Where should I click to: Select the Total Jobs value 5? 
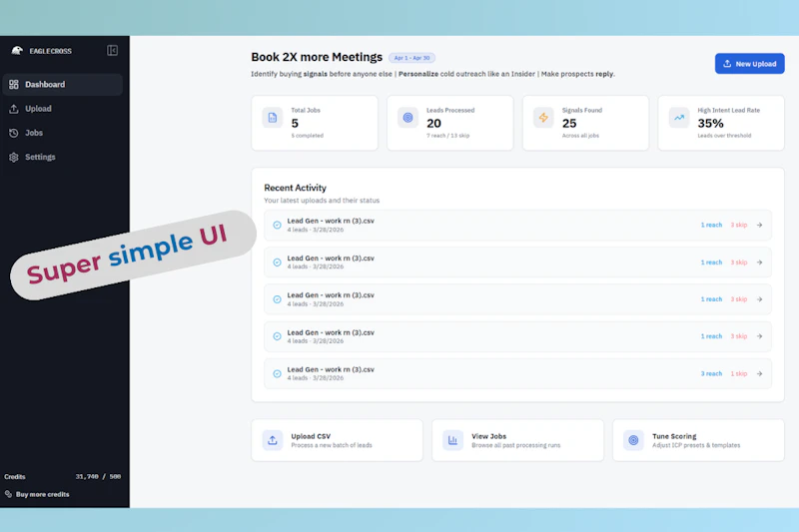click(295, 123)
